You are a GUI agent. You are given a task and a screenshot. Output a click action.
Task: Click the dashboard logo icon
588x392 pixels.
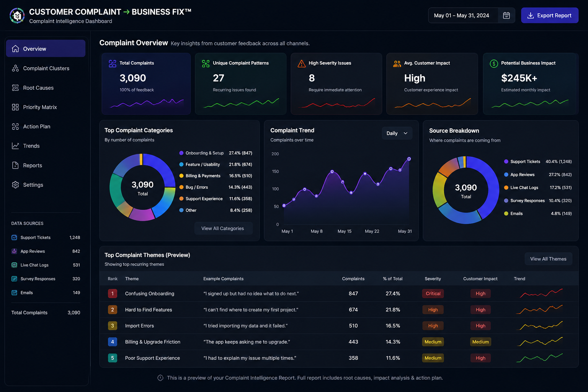[x=17, y=16]
